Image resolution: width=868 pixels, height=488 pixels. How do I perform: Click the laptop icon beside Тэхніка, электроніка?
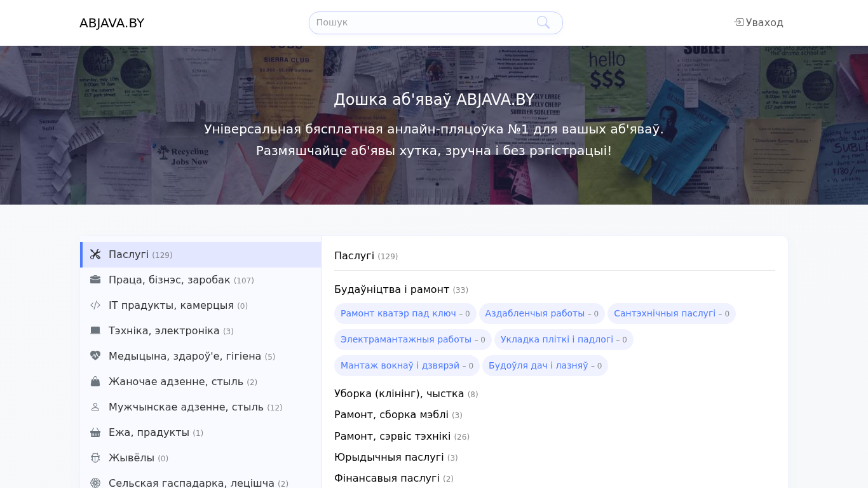click(95, 330)
